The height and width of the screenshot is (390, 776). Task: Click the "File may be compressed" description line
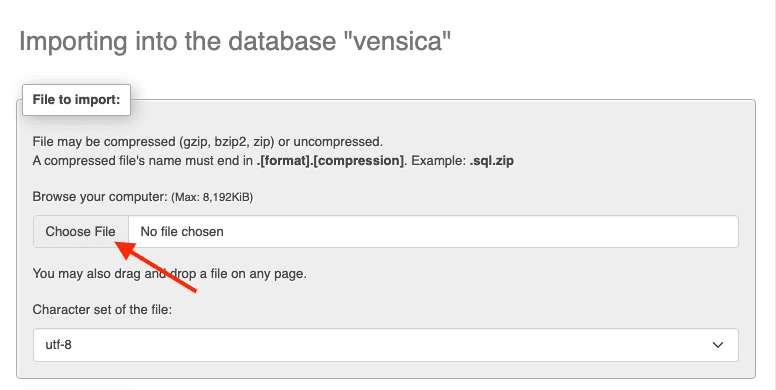(208, 142)
